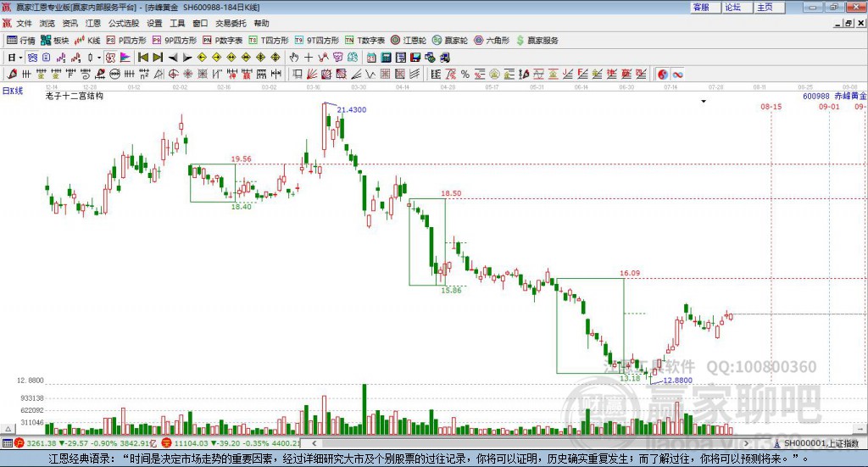Click the 日K线 label
Screen dimensions: 868x467
[x=12, y=91]
